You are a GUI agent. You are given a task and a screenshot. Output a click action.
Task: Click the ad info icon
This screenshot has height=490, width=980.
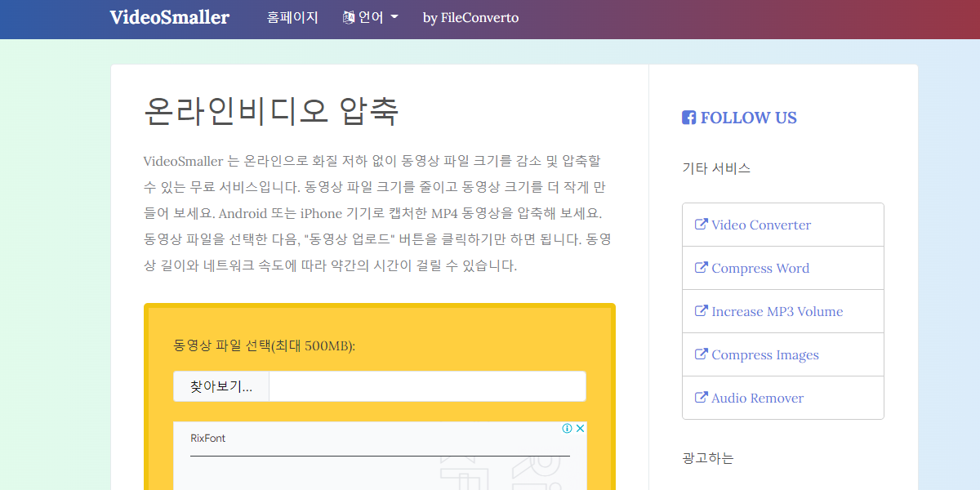point(567,429)
